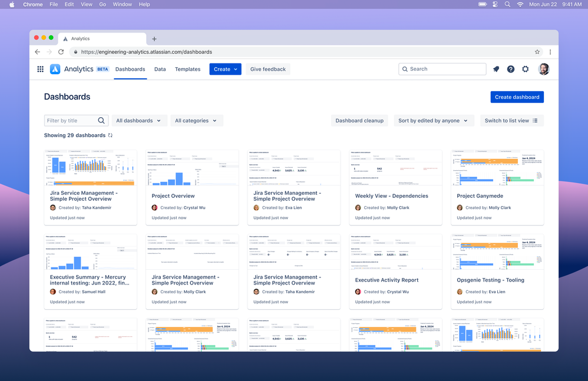Click "Created by: Eva Lien" on Opsgenie card

coord(485,292)
